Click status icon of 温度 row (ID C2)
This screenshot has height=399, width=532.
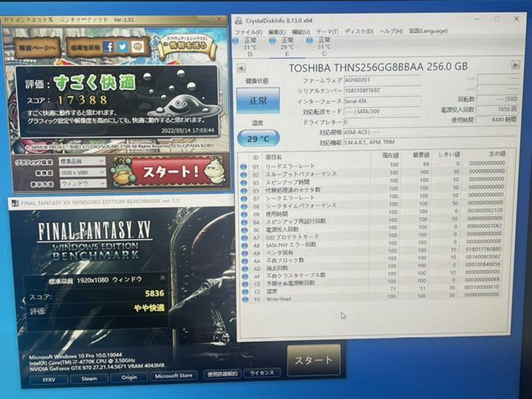pyautogui.click(x=245, y=292)
